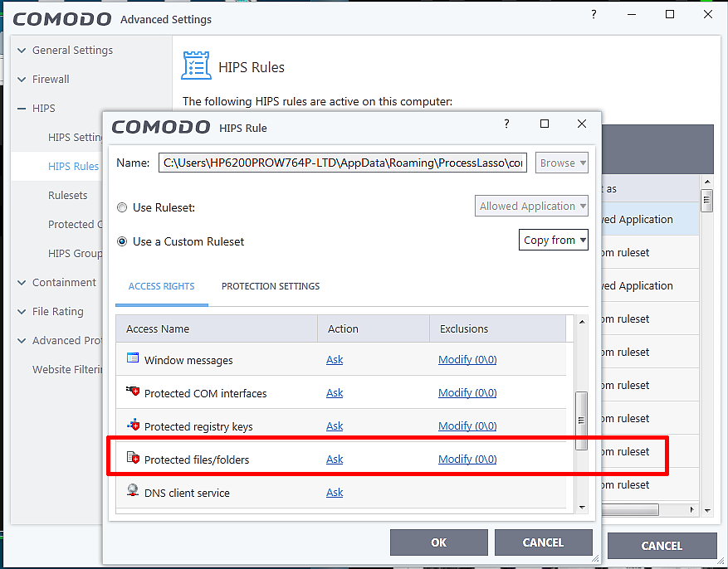Click Ask action for Protected COM interfaces

coord(335,393)
